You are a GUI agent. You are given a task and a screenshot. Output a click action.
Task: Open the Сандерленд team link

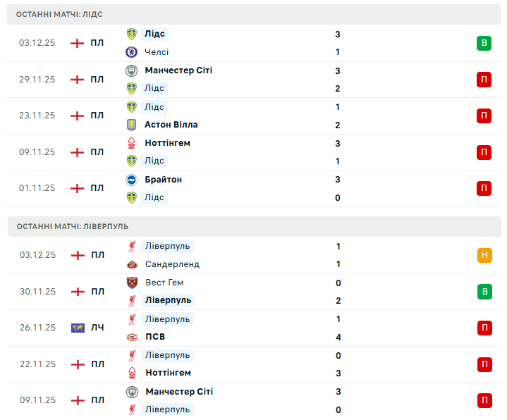(x=172, y=264)
